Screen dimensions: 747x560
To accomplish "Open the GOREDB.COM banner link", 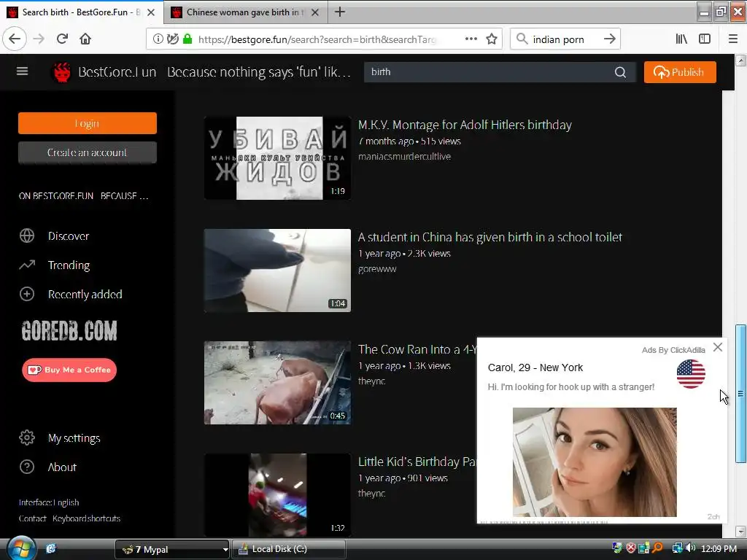I will tap(69, 330).
